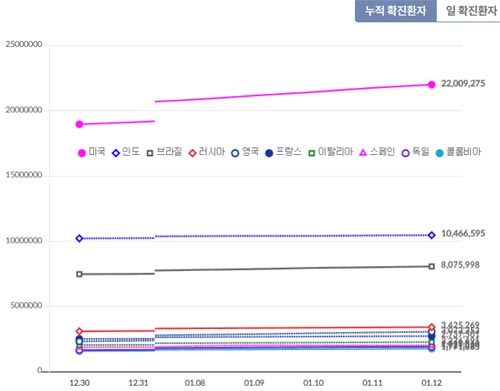This screenshot has width=500, height=391.
Task: Click the 프랑스 legend marker
Action: [269, 153]
